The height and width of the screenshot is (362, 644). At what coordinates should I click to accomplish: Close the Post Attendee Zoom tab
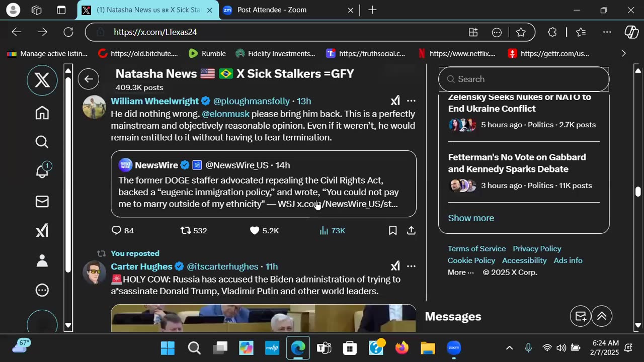[351, 10]
